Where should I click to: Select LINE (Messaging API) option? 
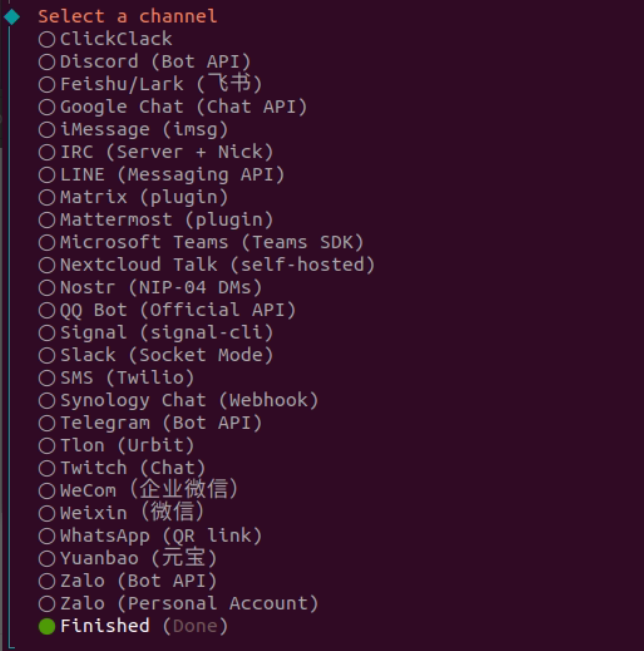click(x=162, y=175)
